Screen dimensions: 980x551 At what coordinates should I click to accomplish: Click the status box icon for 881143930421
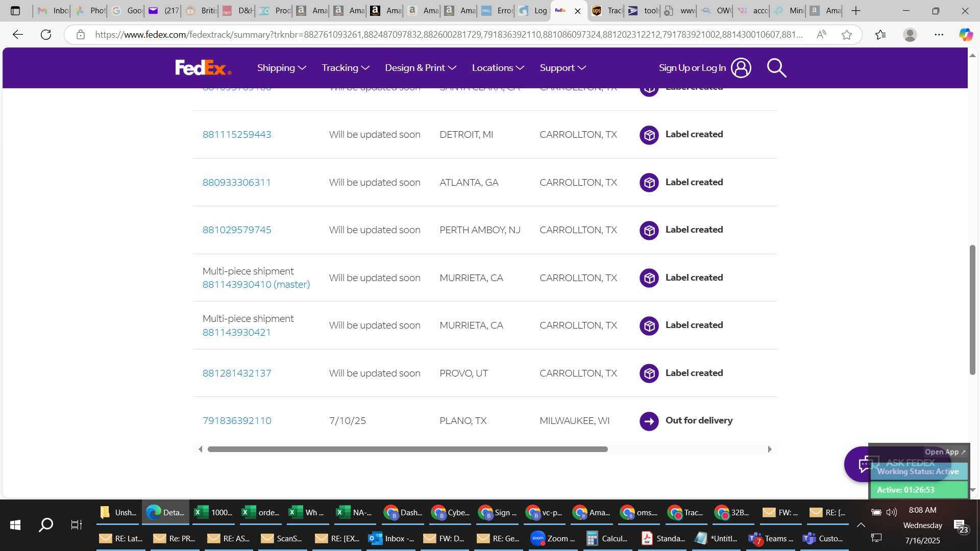[x=649, y=325]
